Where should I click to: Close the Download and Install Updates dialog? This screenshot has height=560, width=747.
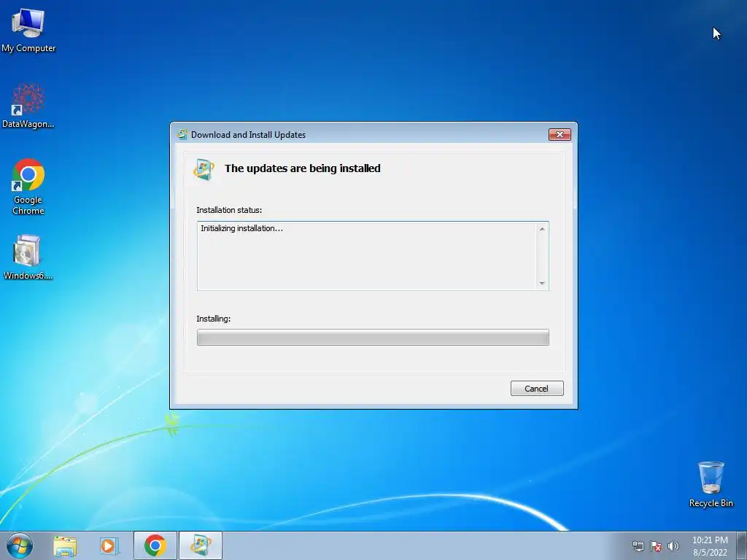tap(560, 135)
